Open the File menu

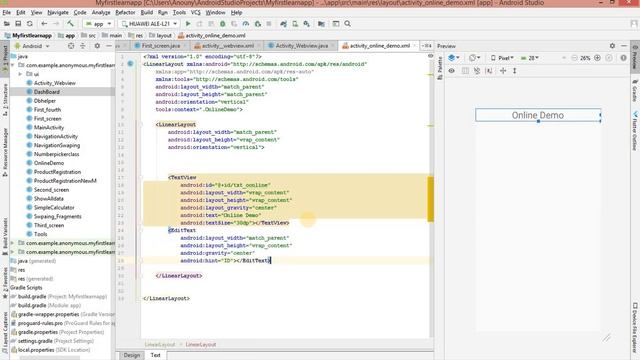(x=7, y=13)
